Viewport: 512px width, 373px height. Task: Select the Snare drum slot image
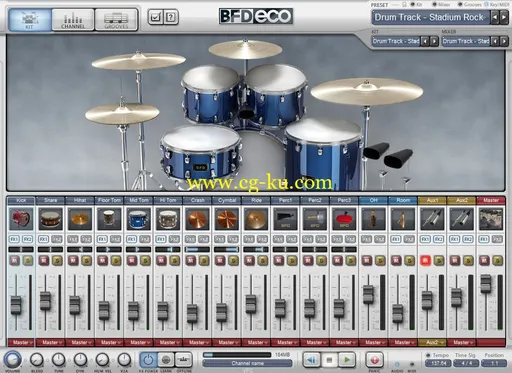tap(50, 219)
